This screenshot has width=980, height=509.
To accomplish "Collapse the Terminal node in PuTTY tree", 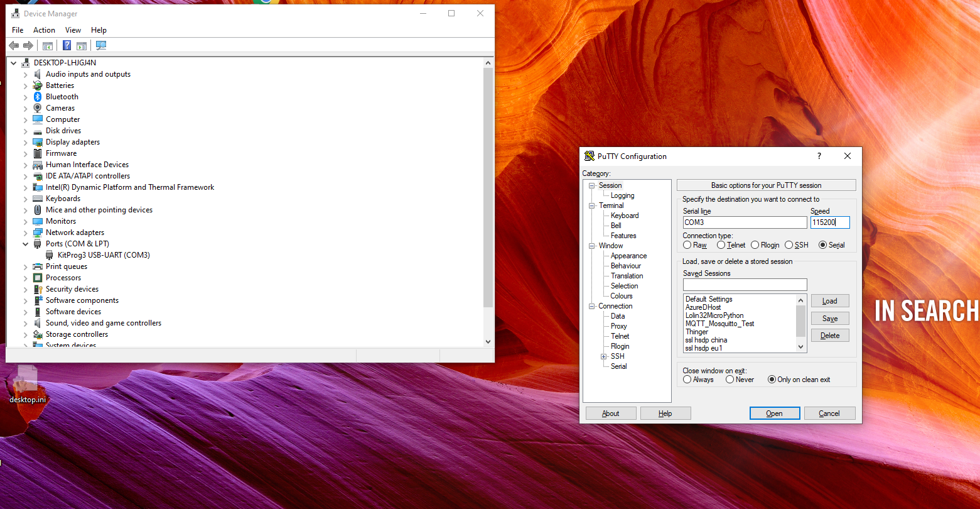I will click(592, 205).
